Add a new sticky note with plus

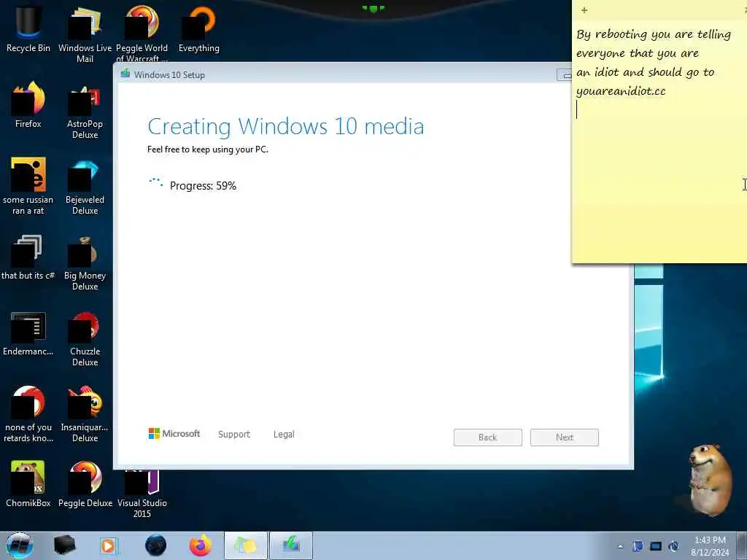click(584, 10)
